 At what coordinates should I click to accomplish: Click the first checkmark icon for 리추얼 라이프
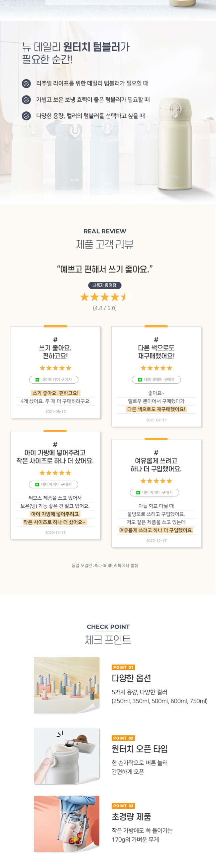point(26,83)
